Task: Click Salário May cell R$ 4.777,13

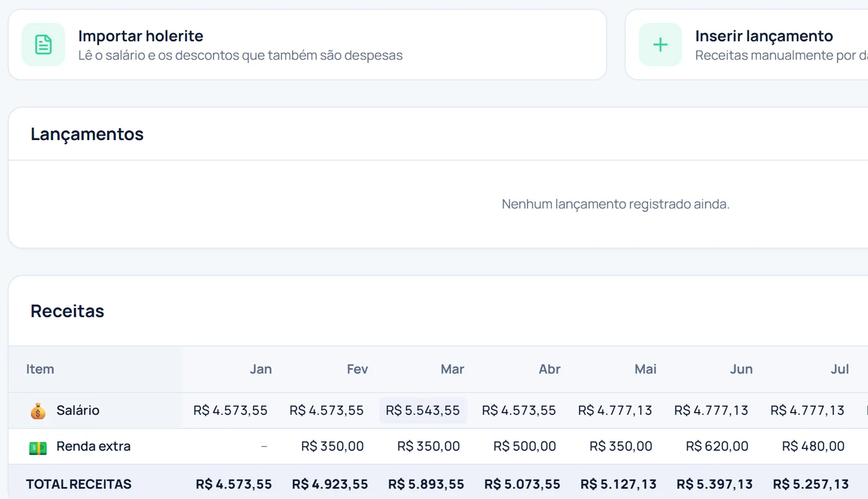Action: 615,410
